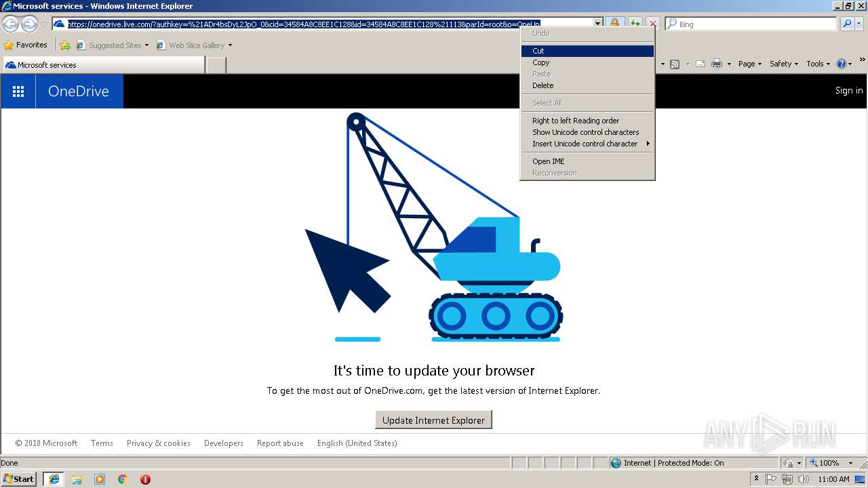Open the Page menu
868x488 pixels.
point(750,64)
